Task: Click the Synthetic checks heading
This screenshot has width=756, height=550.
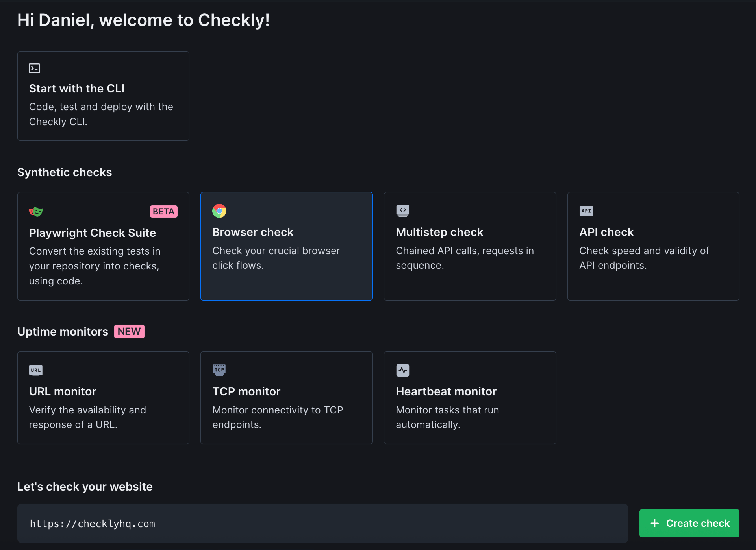Action: click(65, 172)
